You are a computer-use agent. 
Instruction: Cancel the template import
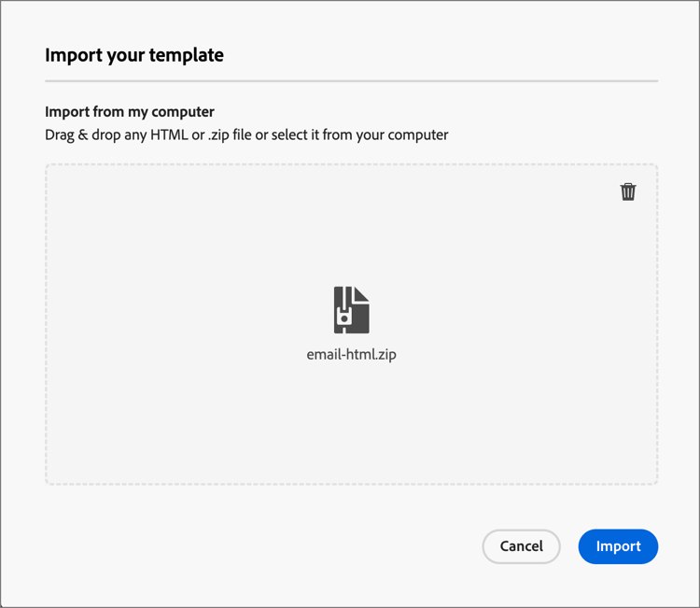[x=521, y=546]
